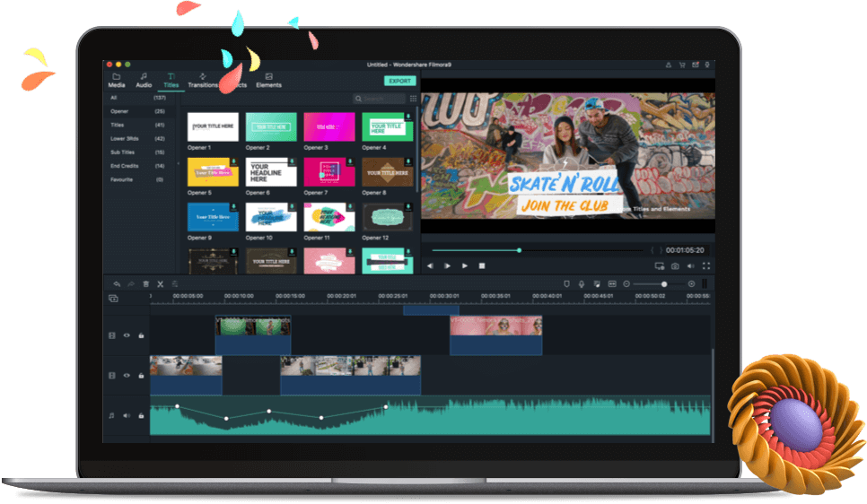This screenshot has height=504, width=867.
Task: Click the delete trash icon
Action: click(146, 284)
